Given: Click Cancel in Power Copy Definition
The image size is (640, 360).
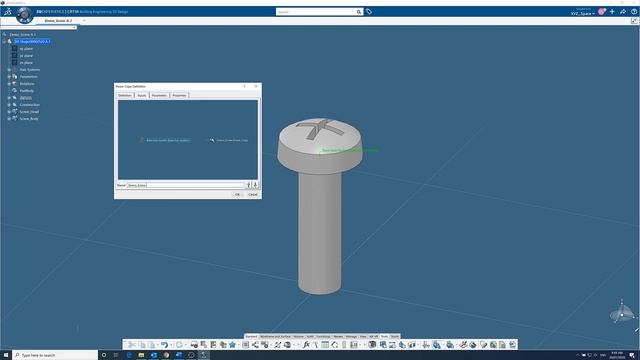Looking at the screenshot, I should click(x=253, y=194).
